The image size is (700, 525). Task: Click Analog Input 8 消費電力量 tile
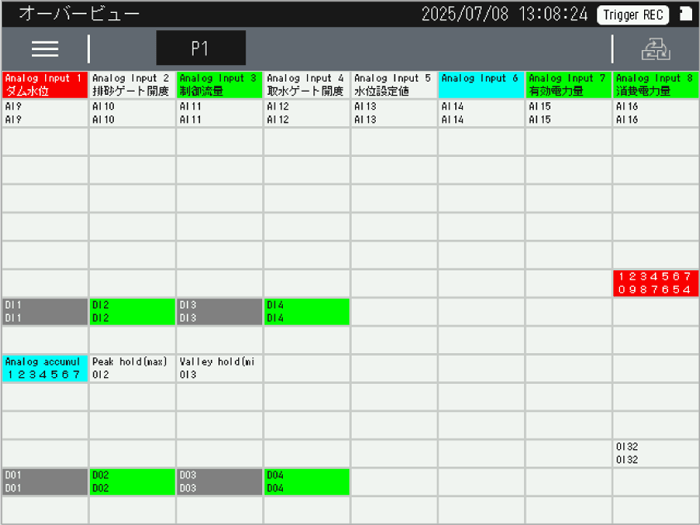click(x=656, y=84)
